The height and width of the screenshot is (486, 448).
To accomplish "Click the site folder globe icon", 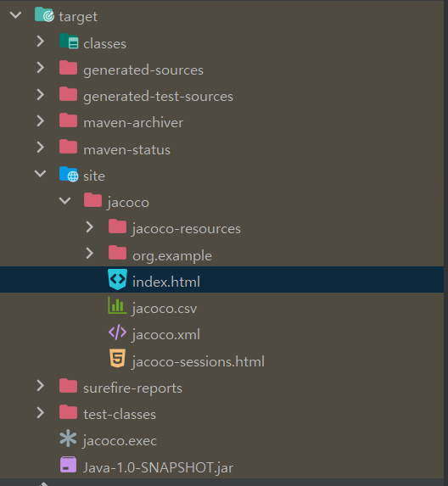I will [x=69, y=174].
